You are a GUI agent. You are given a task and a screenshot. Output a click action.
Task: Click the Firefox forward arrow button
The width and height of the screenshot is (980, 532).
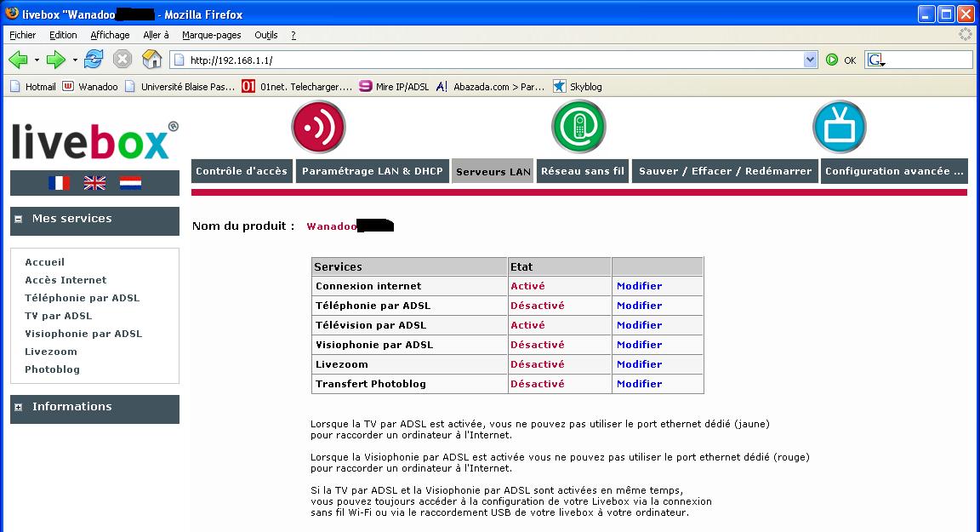coord(55,60)
